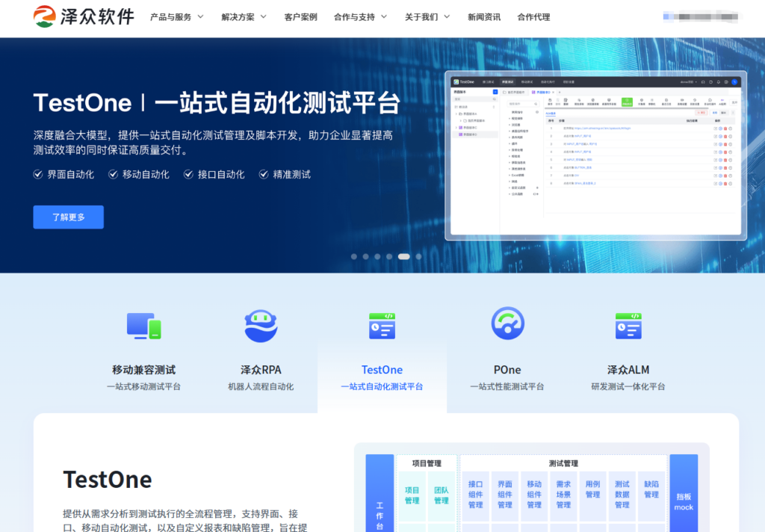Select the 泽众ALM product icon
The height and width of the screenshot is (532, 765).
tap(628, 325)
